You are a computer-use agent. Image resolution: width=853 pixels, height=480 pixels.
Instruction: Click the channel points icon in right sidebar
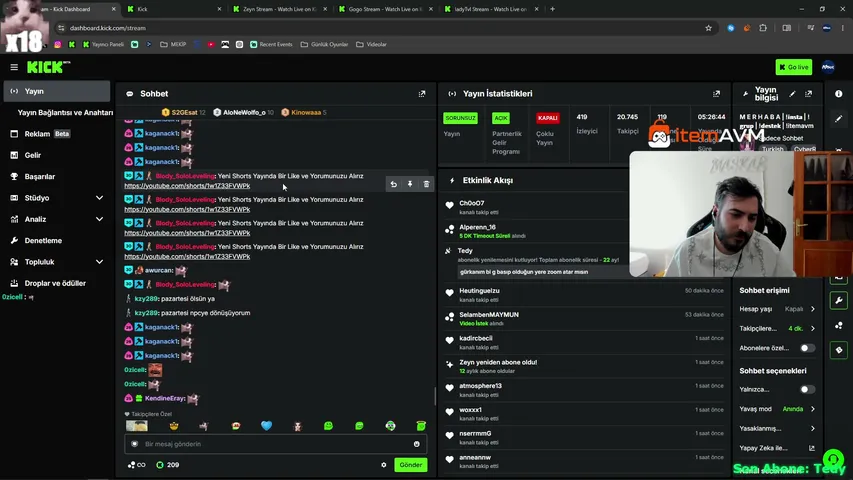point(839,325)
